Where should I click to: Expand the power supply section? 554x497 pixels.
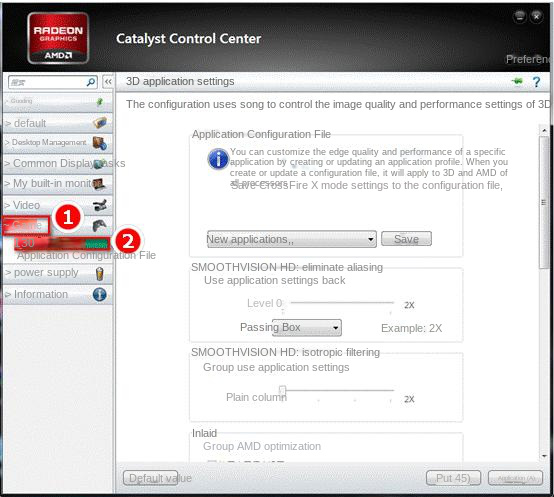click(58, 273)
